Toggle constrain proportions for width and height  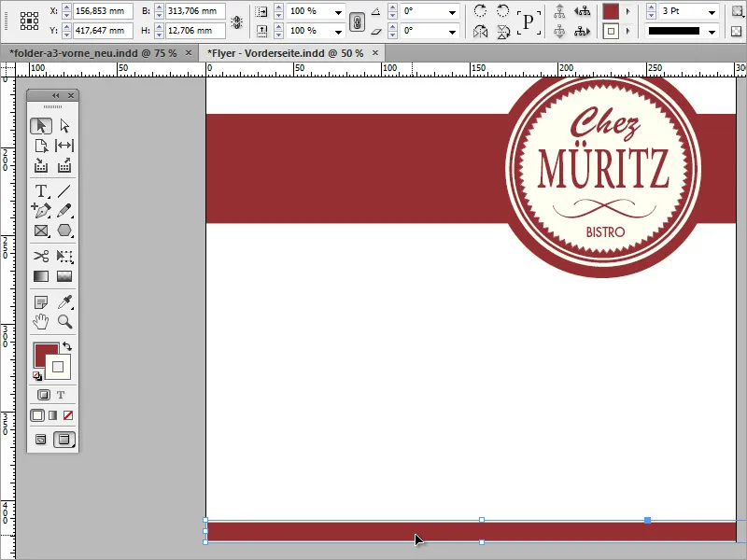237,21
